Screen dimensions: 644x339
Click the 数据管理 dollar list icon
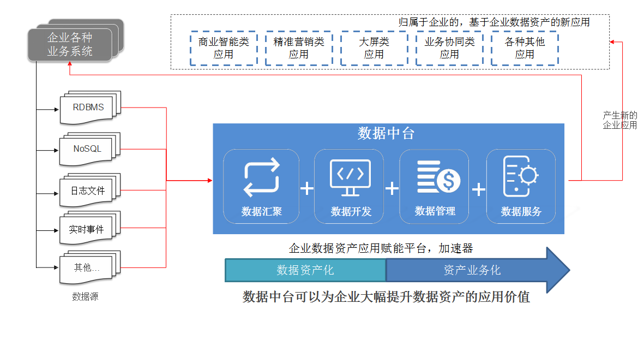click(x=438, y=177)
